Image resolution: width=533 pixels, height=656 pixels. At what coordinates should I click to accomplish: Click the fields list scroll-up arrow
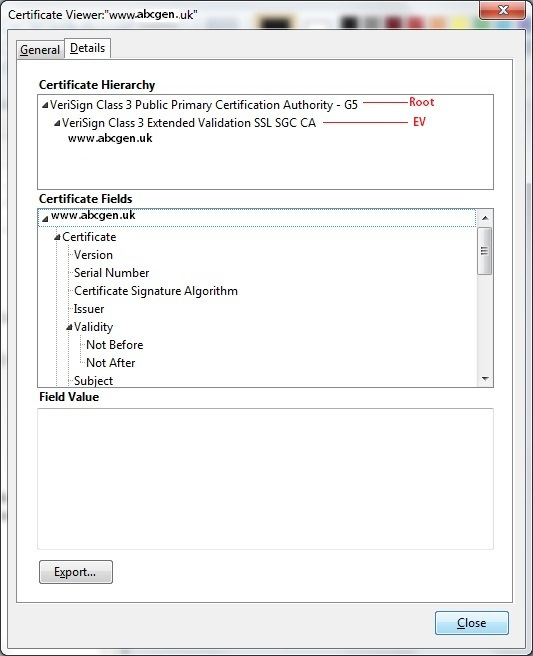[x=485, y=218]
